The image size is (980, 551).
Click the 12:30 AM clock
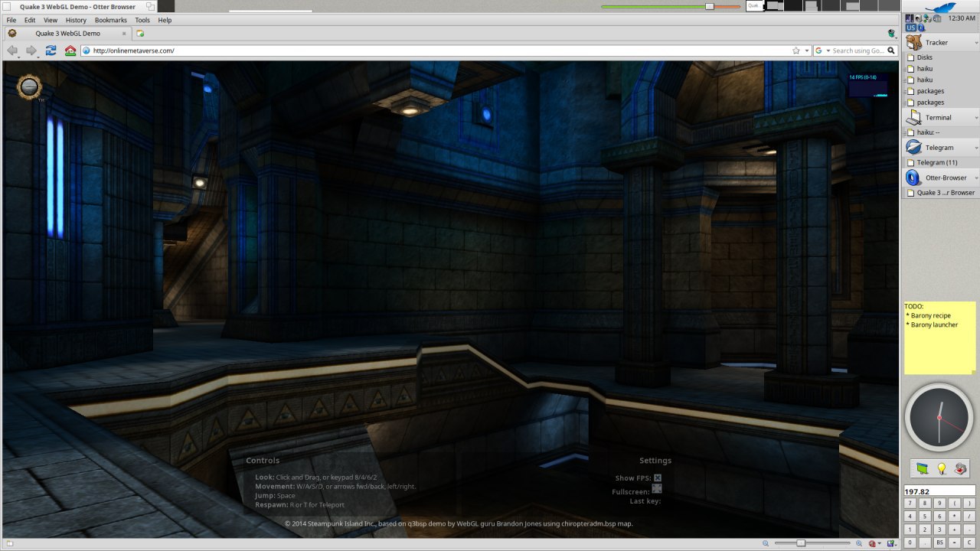pos(962,18)
